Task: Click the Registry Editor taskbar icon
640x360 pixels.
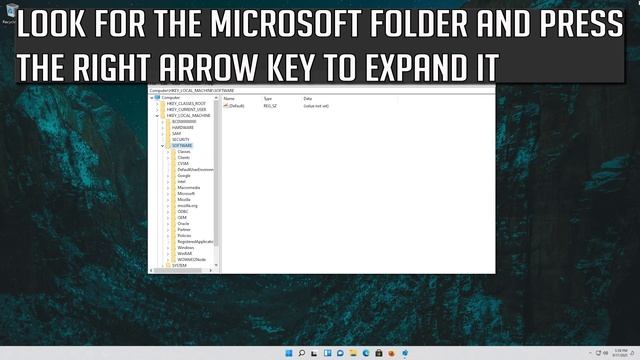Action: [405, 353]
